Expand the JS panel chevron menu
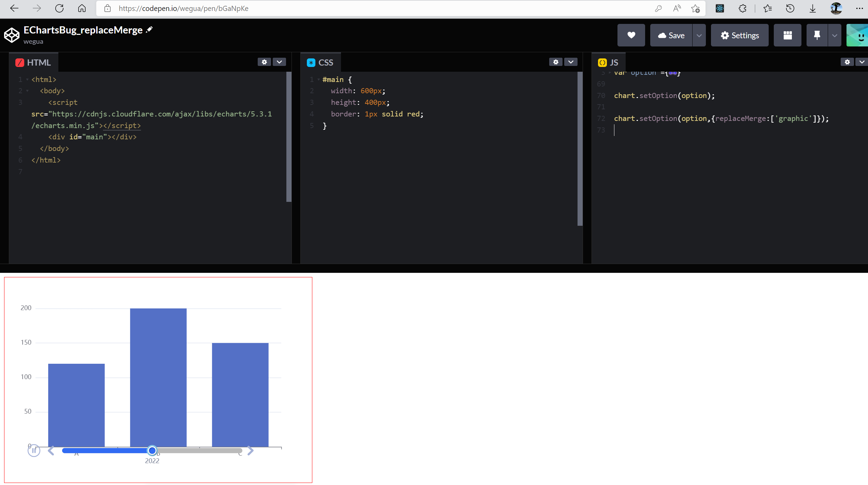 (x=862, y=62)
